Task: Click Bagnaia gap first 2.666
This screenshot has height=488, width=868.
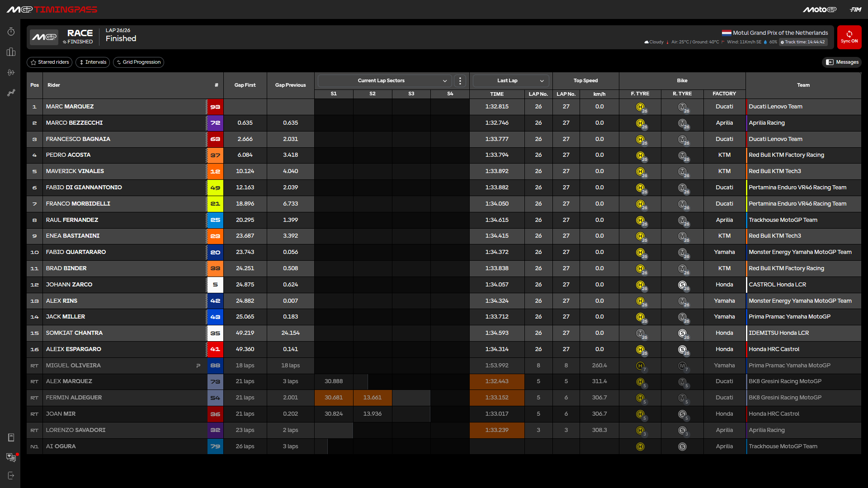Action: tap(245, 139)
